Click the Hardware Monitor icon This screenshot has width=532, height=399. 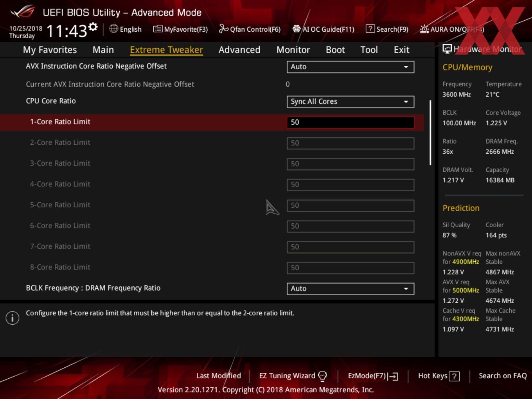tap(447, 49)
